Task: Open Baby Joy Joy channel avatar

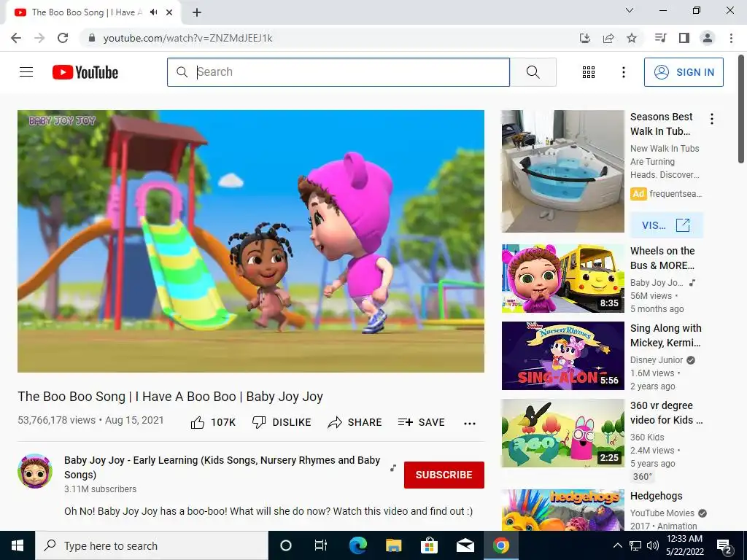Action: tap(35, 471)
